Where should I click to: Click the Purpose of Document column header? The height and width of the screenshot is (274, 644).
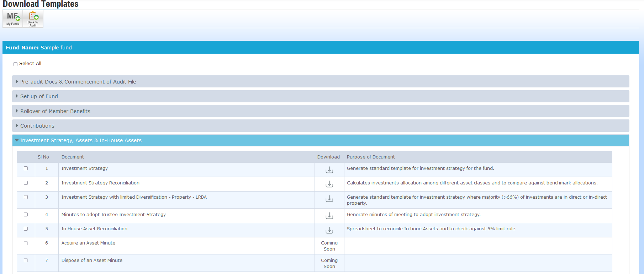tap(371, 157)
